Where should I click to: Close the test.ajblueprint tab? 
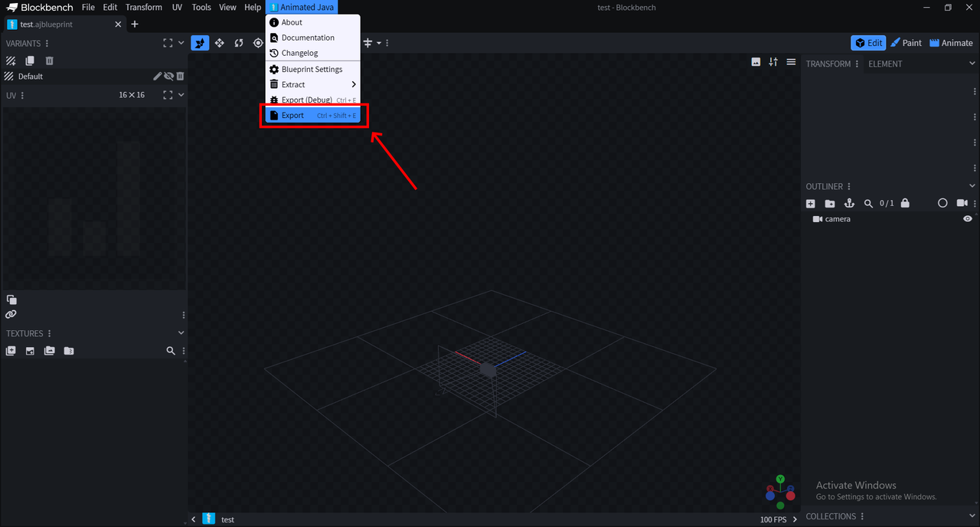click(118, 25)
